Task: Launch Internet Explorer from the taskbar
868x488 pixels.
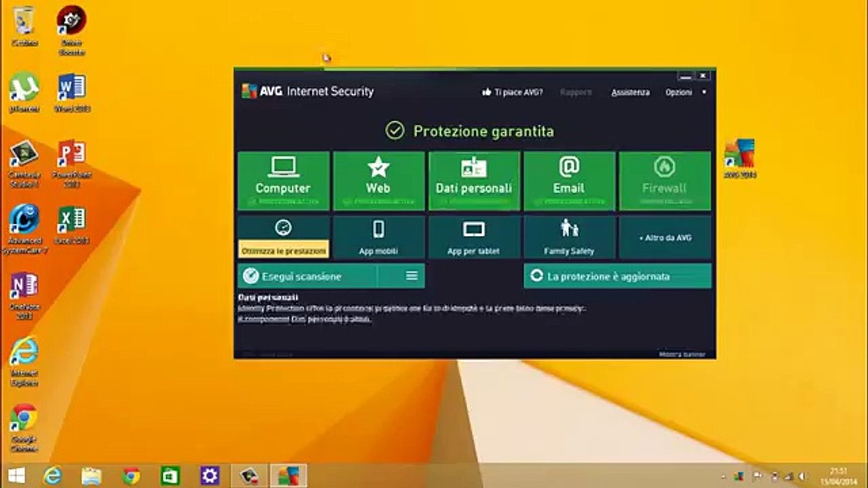Action: point(52,475)
